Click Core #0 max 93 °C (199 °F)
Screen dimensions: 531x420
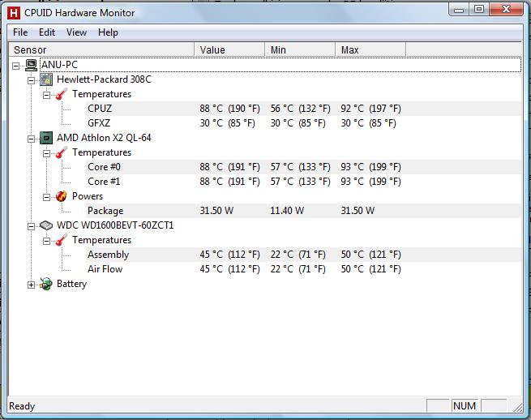click(370, 167)
